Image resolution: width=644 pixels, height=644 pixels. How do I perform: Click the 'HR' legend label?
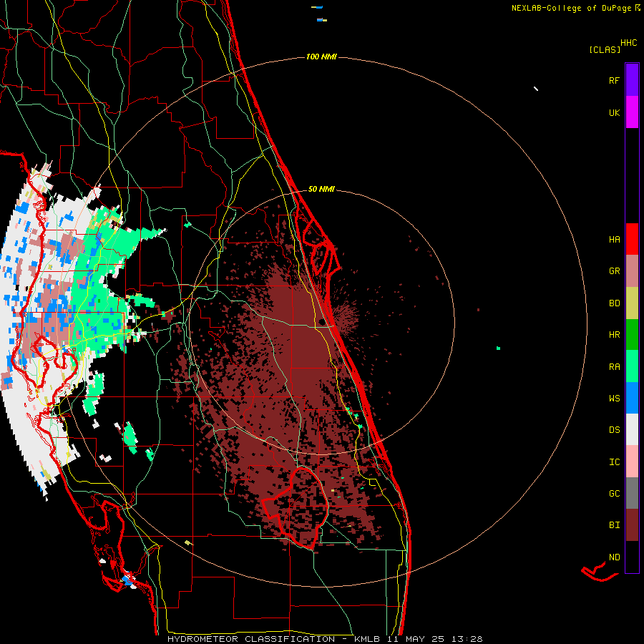click(x=614, y=335)
